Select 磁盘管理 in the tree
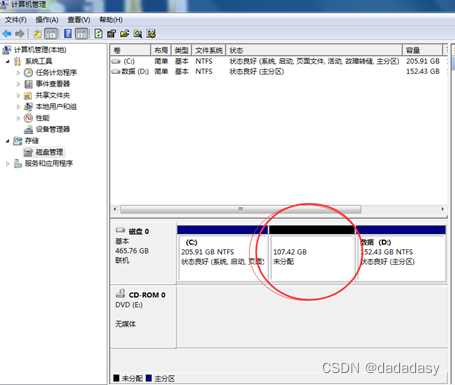The image size is (455, 385). coord(49,152)
